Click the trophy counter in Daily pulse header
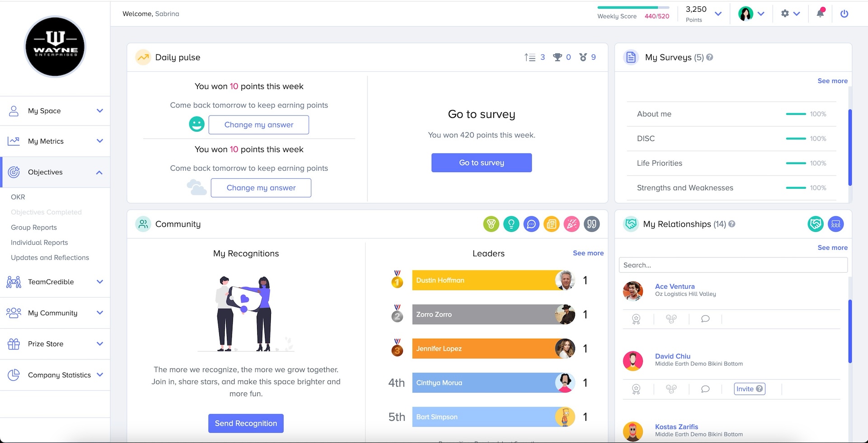 point(557,57)
